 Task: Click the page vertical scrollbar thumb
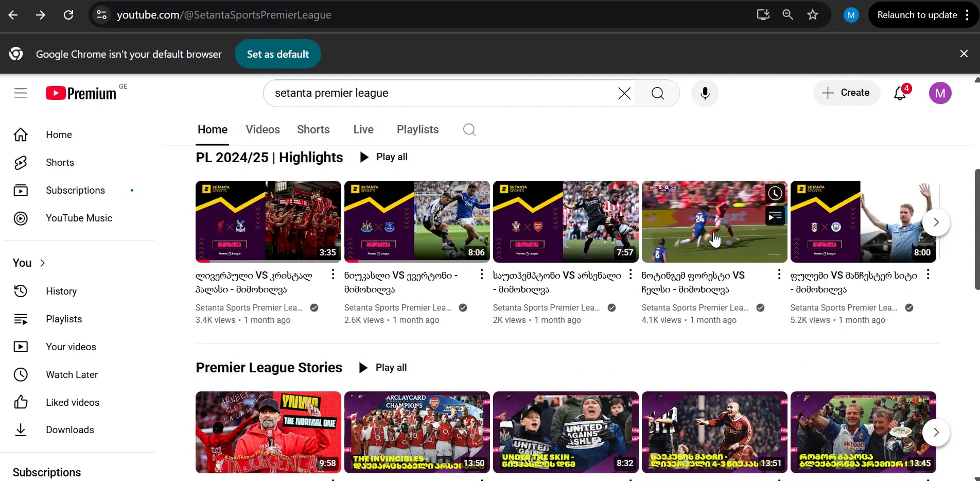pos(977,229)
